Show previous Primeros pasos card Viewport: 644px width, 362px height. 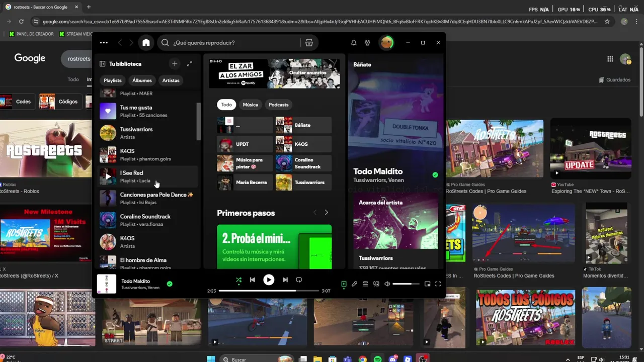315,213
